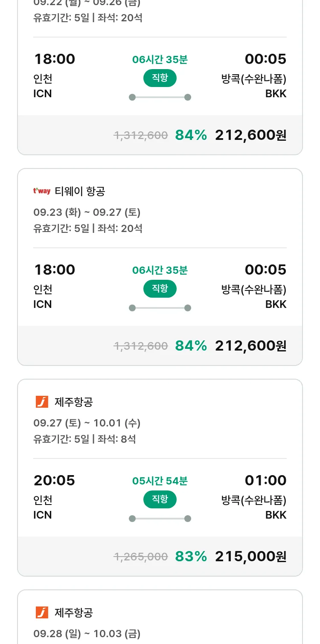
Task: Click Jeju Air logo on 09.28 flight card
Action: click(x=42, y=612)
